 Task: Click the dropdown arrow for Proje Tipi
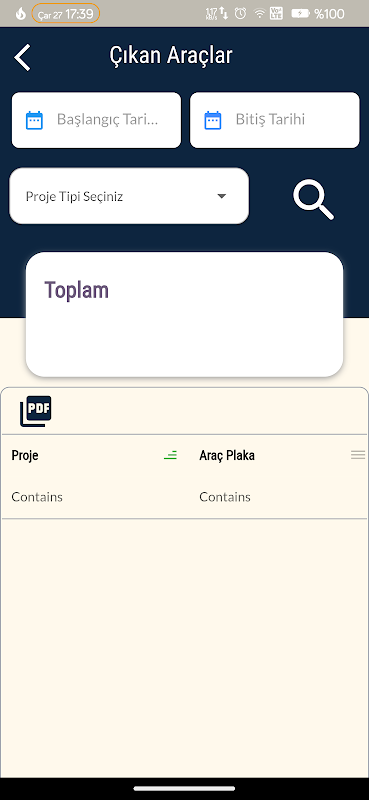(222, 196)
